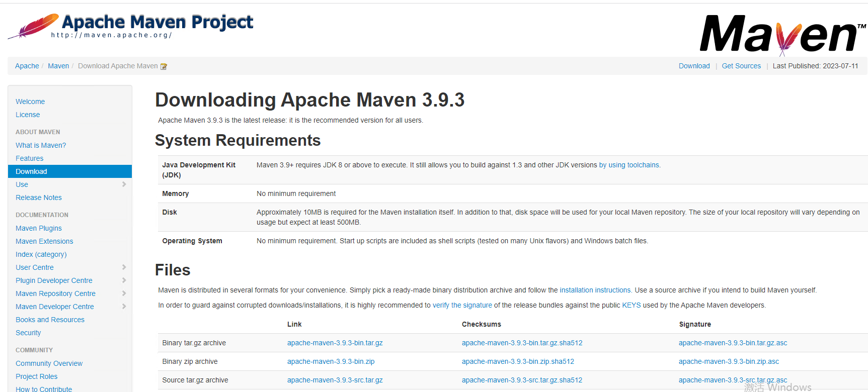The width and height of the screenshot is (868, 392).
Task: Click the 'Source tar.gz archive' row label
Action: [195, 380]
